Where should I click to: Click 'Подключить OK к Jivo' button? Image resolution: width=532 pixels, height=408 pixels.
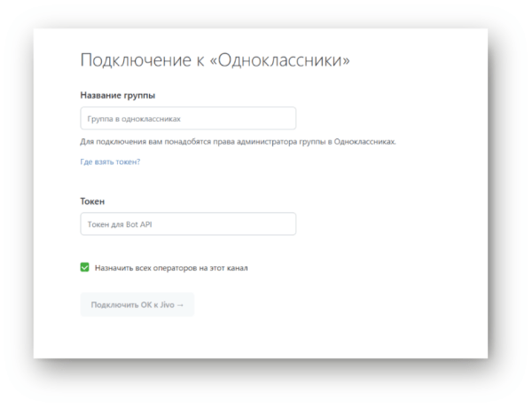tap(137, 304)
